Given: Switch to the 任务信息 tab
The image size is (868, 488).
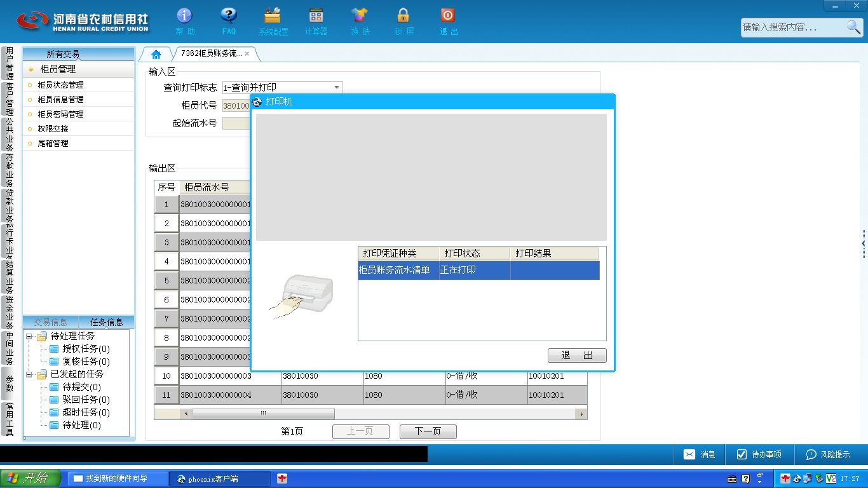Looking at the screenshot, I should pos(106,322).
